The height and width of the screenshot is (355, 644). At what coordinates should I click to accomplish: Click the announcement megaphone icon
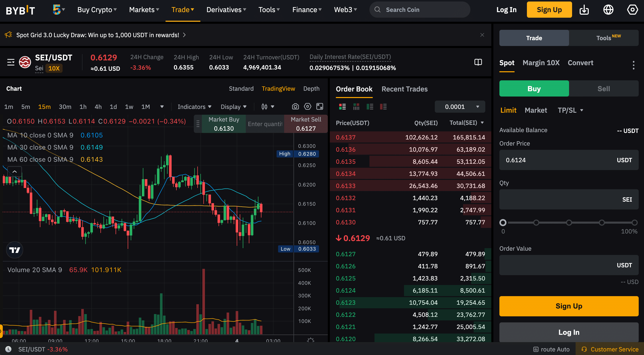[x=9, y=35]
